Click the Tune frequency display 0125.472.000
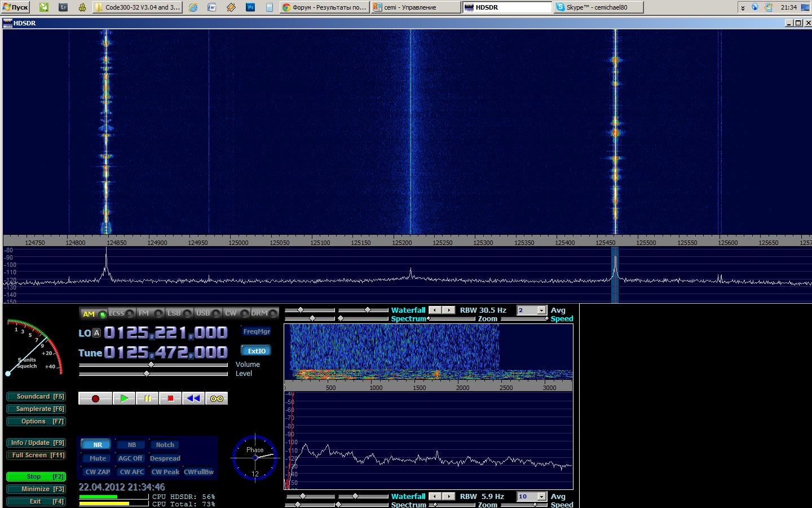 pos(166,353)
